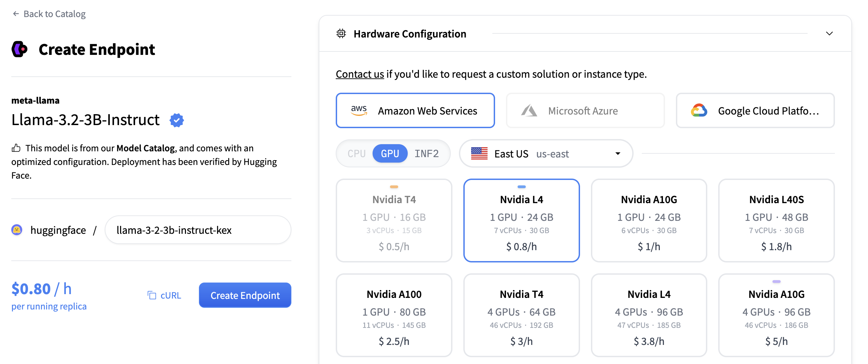
Task: Click the orange indicator on Nvidia T4 card
Action: click(x=394, y=187)
